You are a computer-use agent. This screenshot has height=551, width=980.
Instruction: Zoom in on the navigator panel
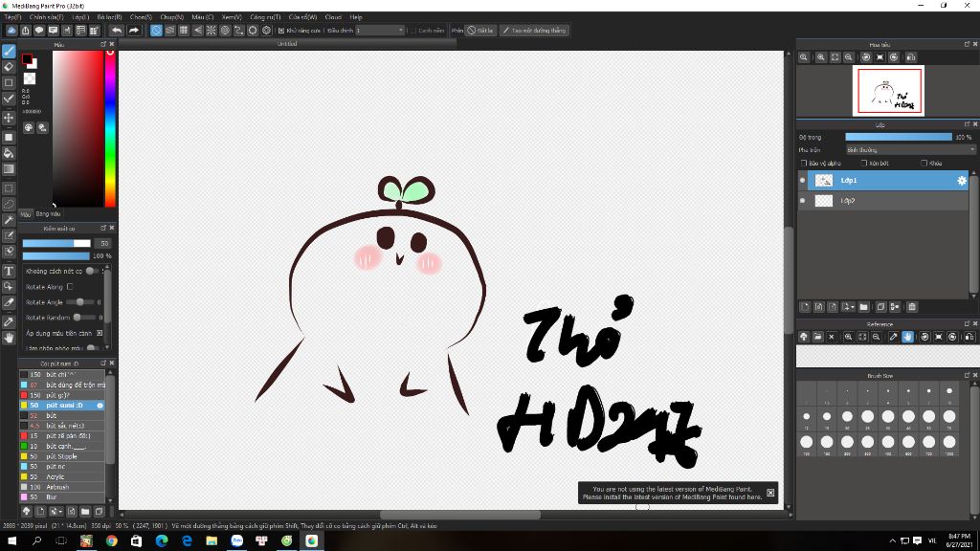820,57
